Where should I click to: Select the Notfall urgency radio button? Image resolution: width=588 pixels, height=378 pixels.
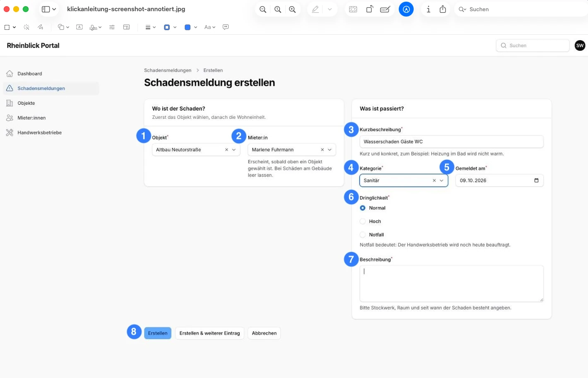(x=363, y=235)
